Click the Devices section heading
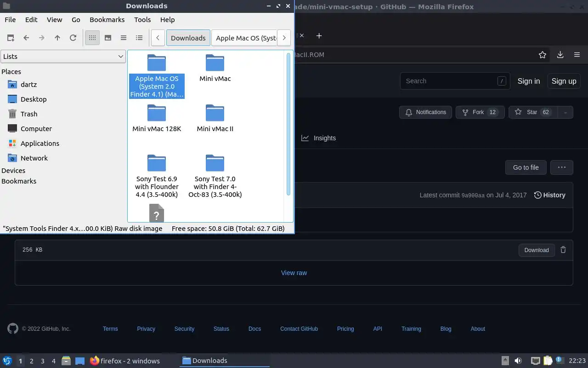This screenshot has height=368, width=588. point(13,171)
